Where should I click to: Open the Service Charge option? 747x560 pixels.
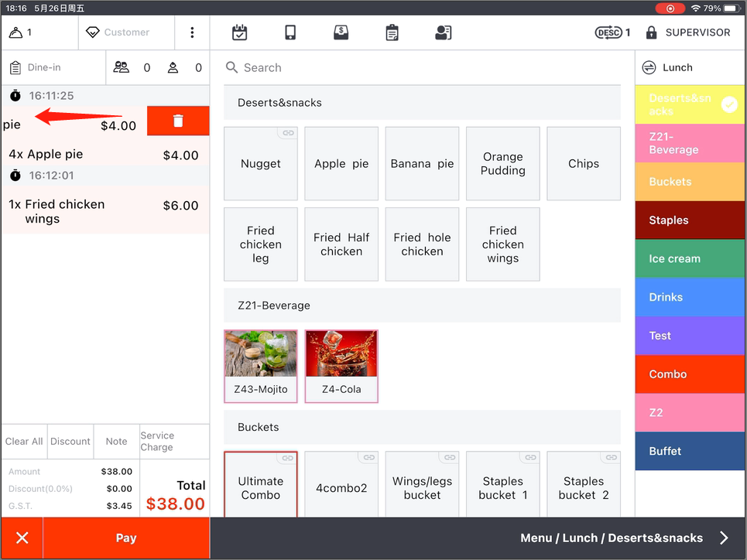click(174, 442)
